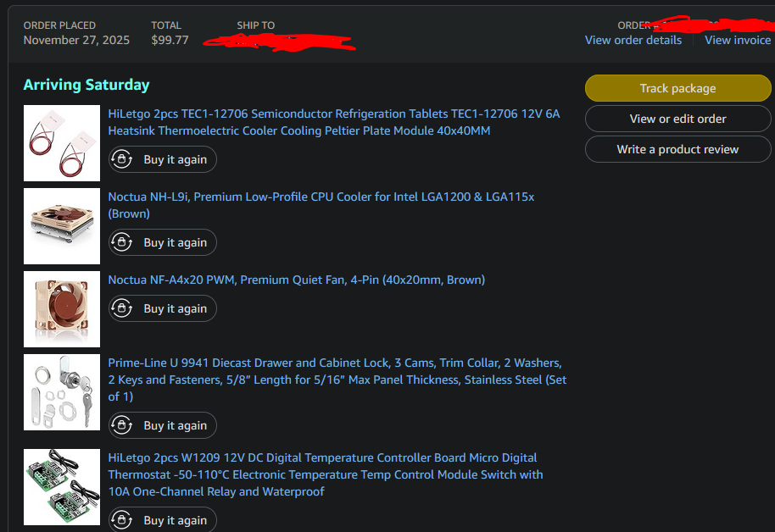Screen dimensions: 775x532
Task: Open HiLetgo W1209 Temperature Controller title link
Action: pos(326,474)
